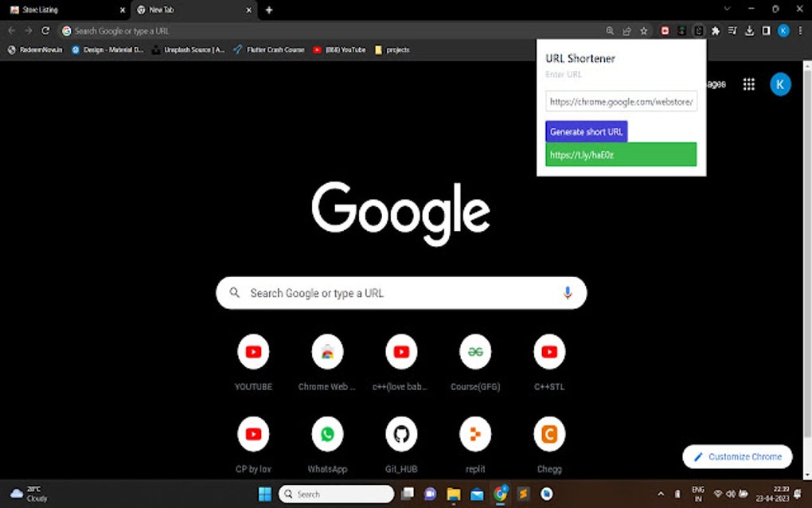Click the microphone icon in the search bar

click(567, 293)
